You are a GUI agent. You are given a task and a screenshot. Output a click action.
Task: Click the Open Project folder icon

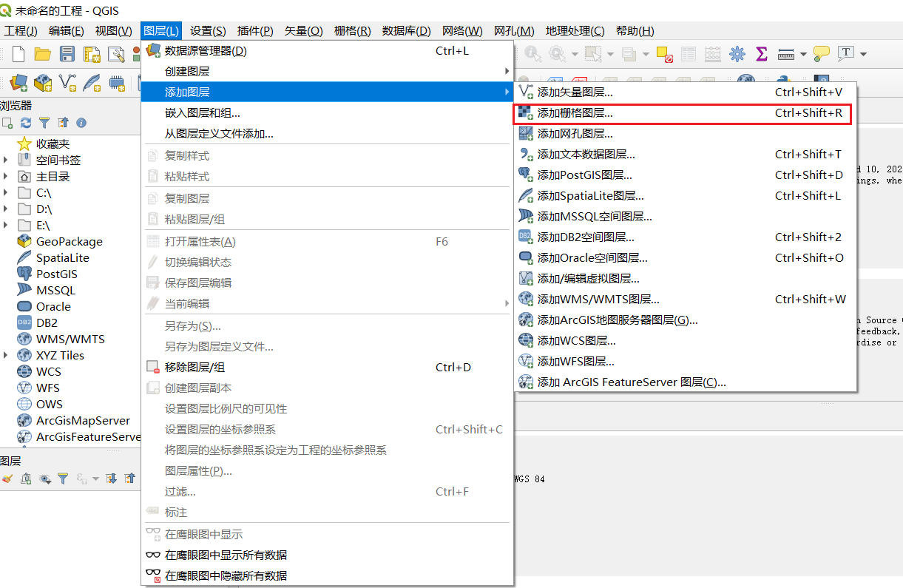tap(43, 54)
